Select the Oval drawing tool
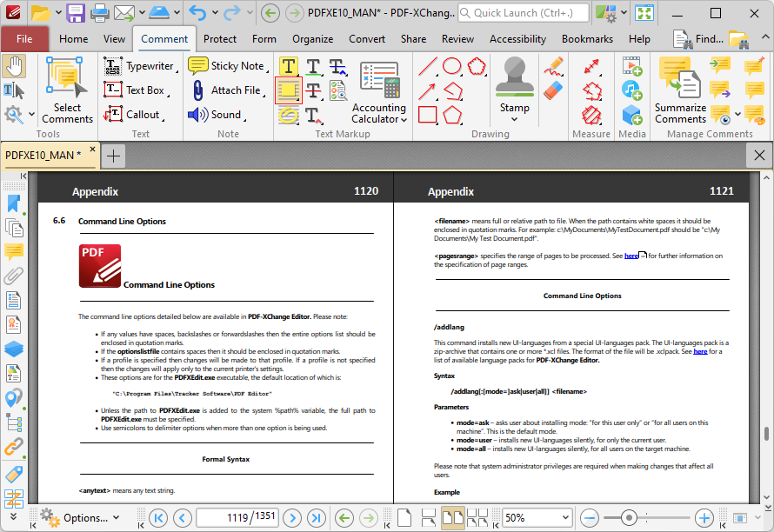The height and width of the screenshot is (532, 774). pyautogui.click(x=452, y=66)
